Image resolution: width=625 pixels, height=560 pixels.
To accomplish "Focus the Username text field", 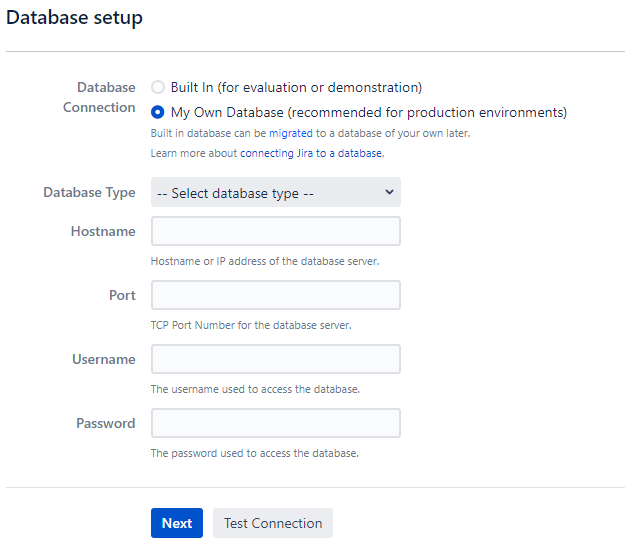I will 275,359.
